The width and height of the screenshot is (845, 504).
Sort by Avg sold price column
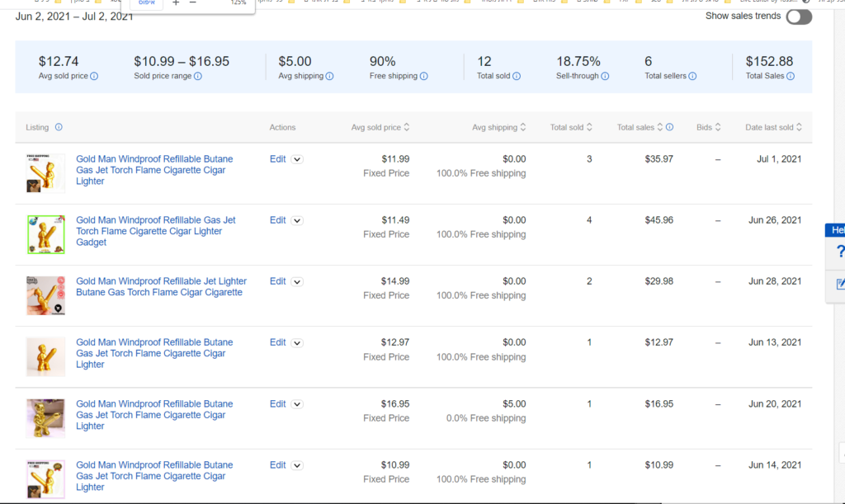380,128
